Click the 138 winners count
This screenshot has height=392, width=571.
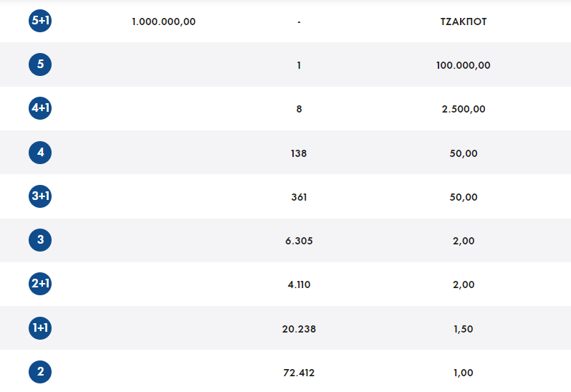(x=299, y=153)
